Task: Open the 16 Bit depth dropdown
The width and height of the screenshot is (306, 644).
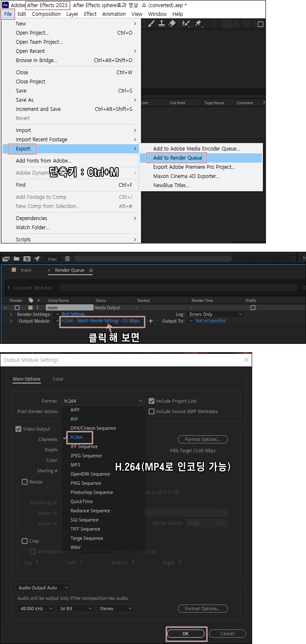Action: (76, 609)
